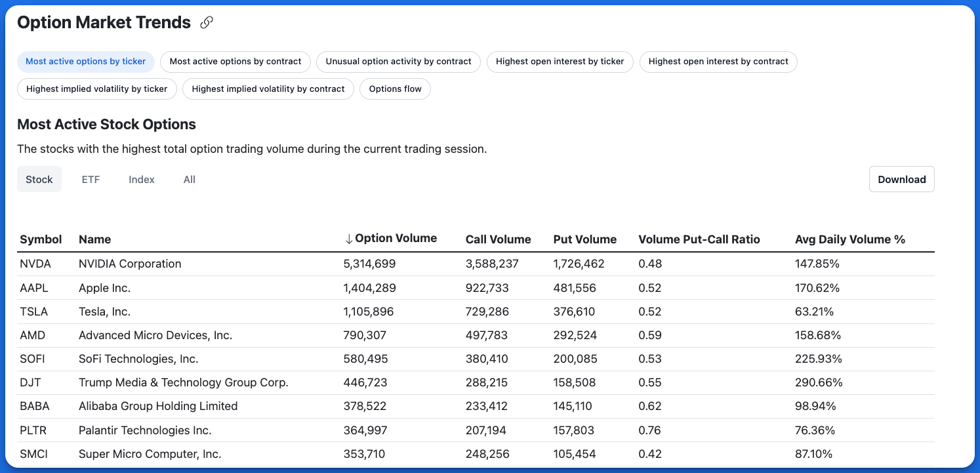980x473 pixels.
Task: Click PLTR put-call ratio 0.76
Action: click(x=650, y=430)
